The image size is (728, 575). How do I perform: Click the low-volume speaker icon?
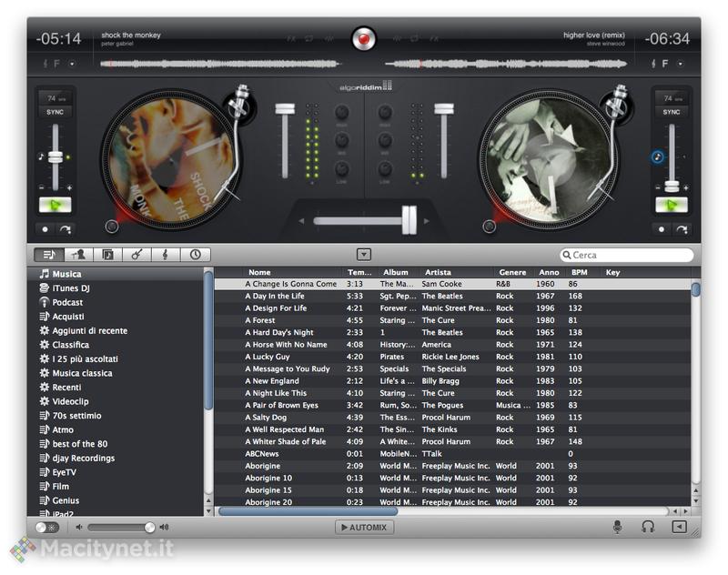pyautogui.click(x=79, y=527)
